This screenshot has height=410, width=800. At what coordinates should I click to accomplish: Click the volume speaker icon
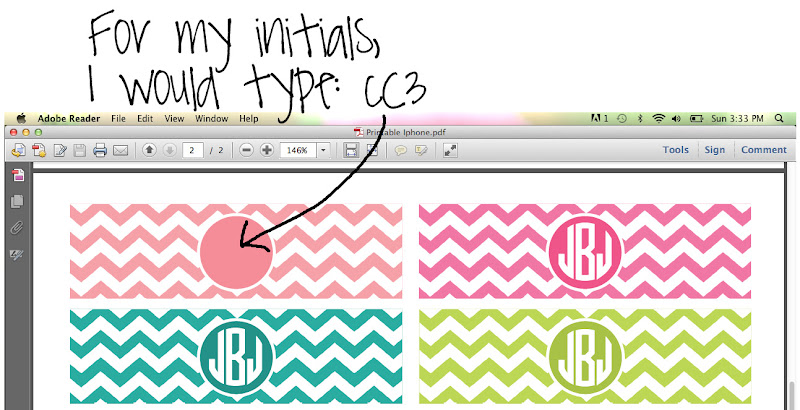point(677,118)
